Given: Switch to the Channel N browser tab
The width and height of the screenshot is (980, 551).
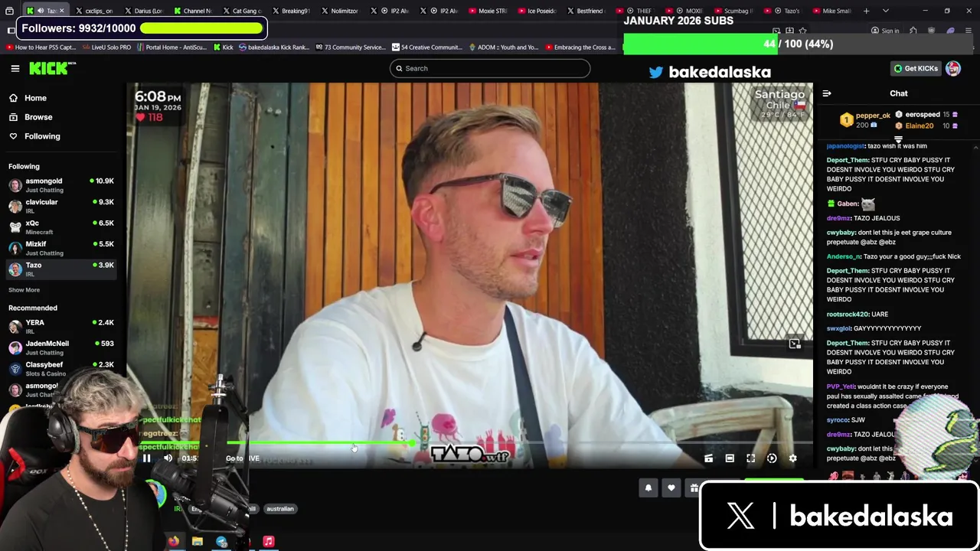Looking at the screenshot, I should coord(191,11).
